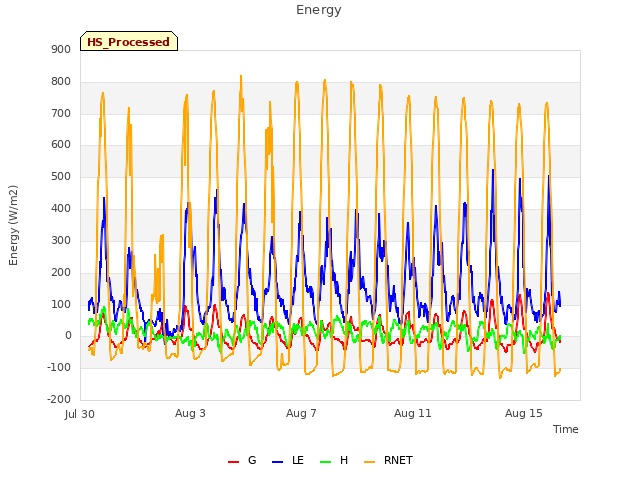Click the 900 y-axis tick label
This screenshot has width=640, height=480.
(x=61, y=50)
